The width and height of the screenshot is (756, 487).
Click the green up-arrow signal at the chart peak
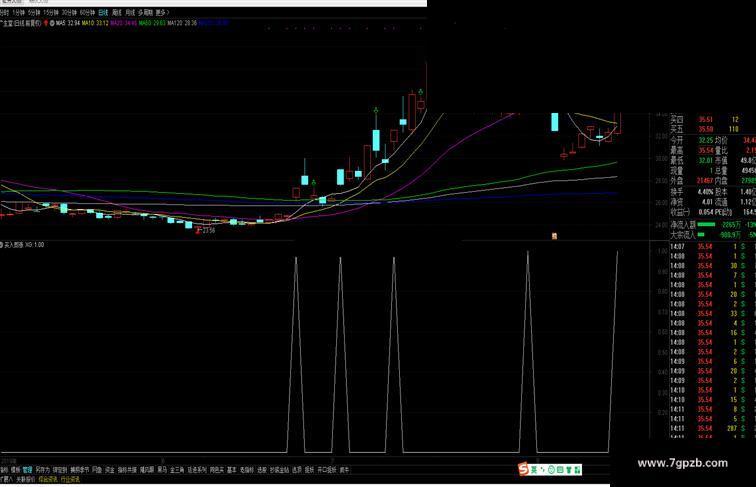(421, 92)
